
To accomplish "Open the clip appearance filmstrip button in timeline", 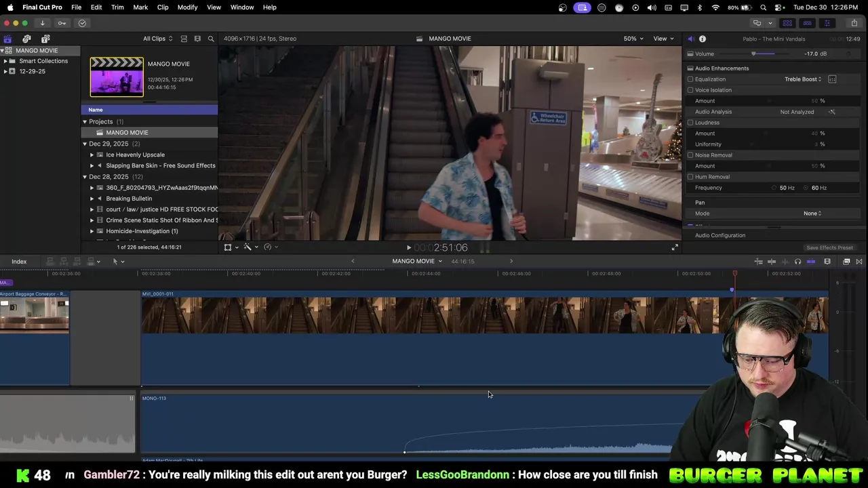I will pyautogui.click(x=827, y=262).
